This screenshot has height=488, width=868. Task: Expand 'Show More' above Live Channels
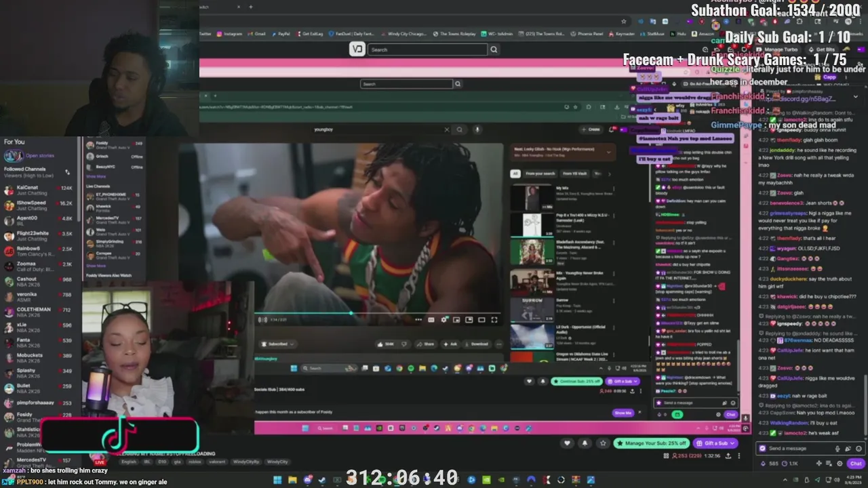click(96, 176)
